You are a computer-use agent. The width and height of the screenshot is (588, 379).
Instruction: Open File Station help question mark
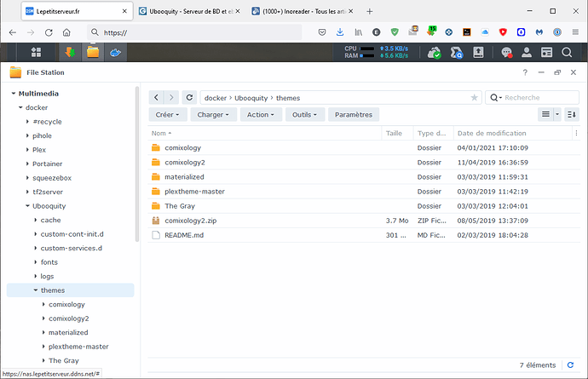point(525,72)
